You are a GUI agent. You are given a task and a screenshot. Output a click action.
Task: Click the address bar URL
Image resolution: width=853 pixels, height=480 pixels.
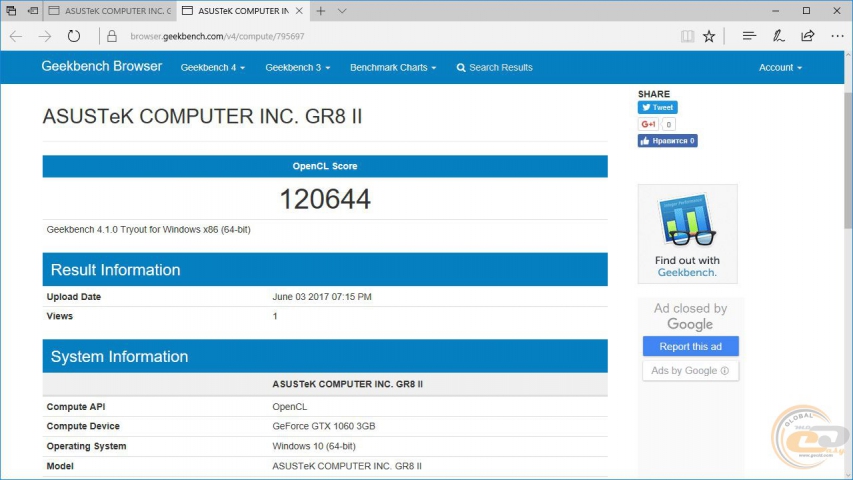point(217,36)
